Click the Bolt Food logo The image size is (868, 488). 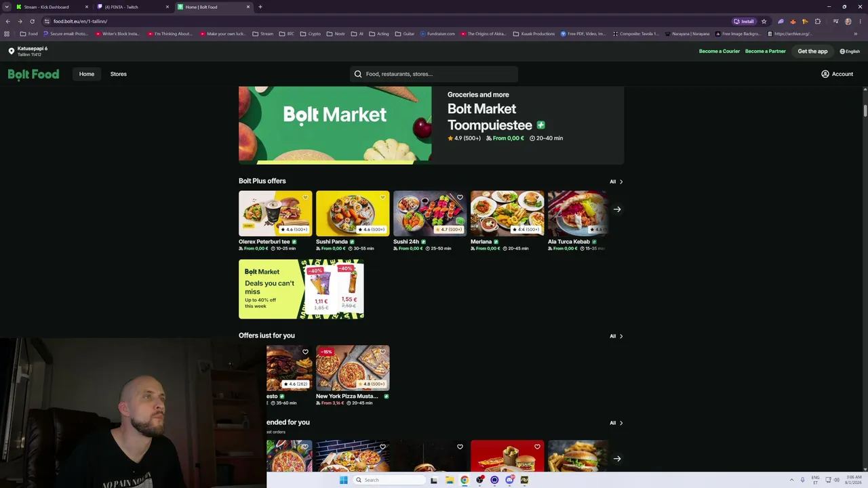(x=33, y=74)
